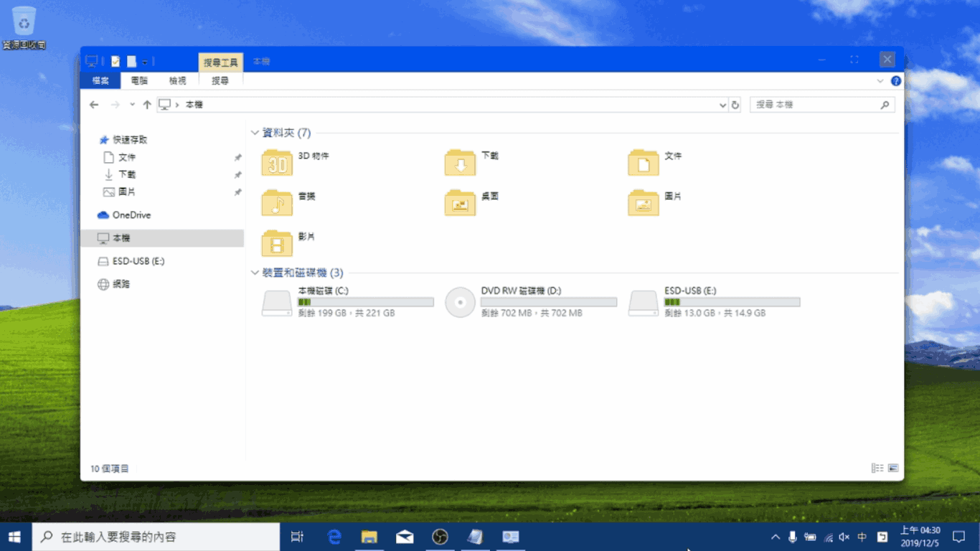The image size is (980, 551).
Task: Select 下載 in the navigation pane
Action: [127, 174]
